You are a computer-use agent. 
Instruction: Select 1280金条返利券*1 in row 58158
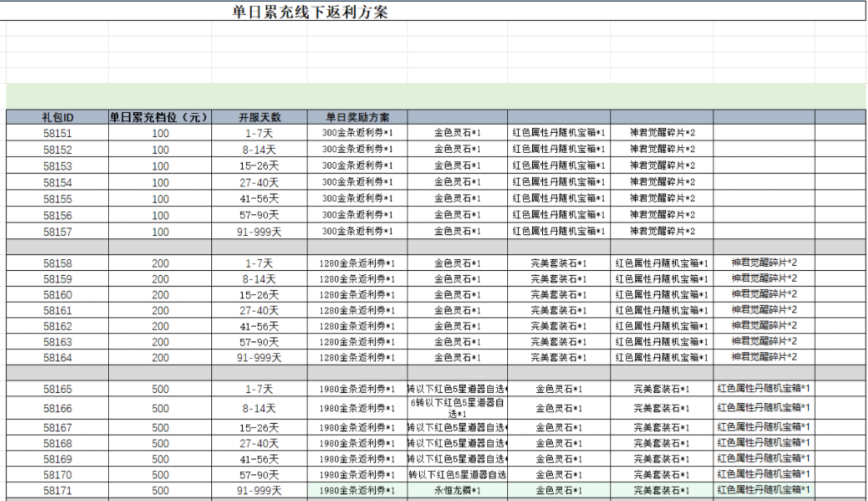tap(358, 263)
